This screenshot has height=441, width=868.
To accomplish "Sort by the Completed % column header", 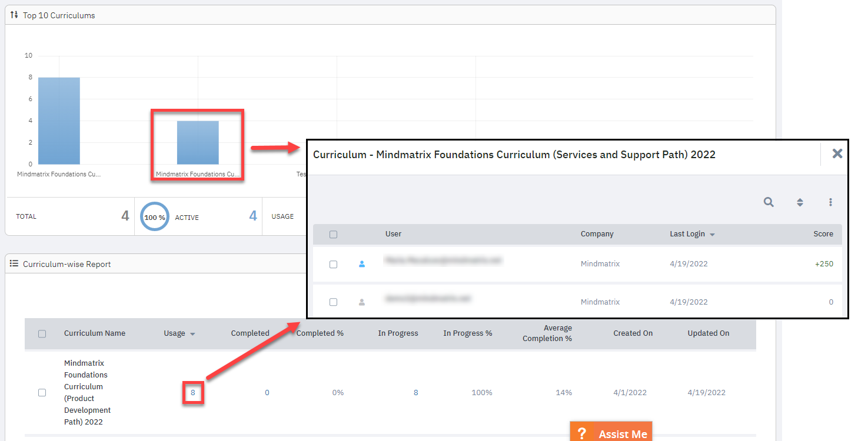I will click(x=320, y=333).
